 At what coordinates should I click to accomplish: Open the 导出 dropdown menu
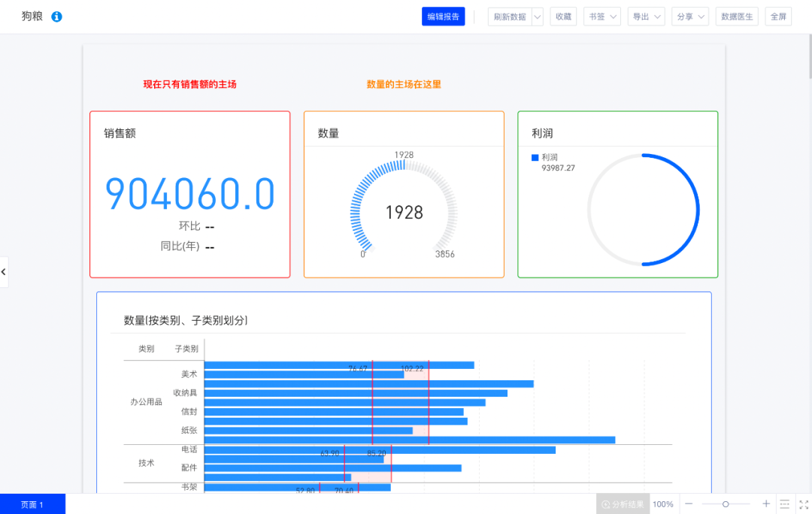pos(646,17)
